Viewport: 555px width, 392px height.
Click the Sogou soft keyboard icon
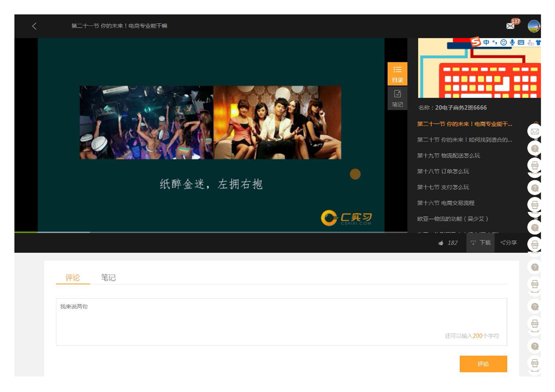point(521,43)
